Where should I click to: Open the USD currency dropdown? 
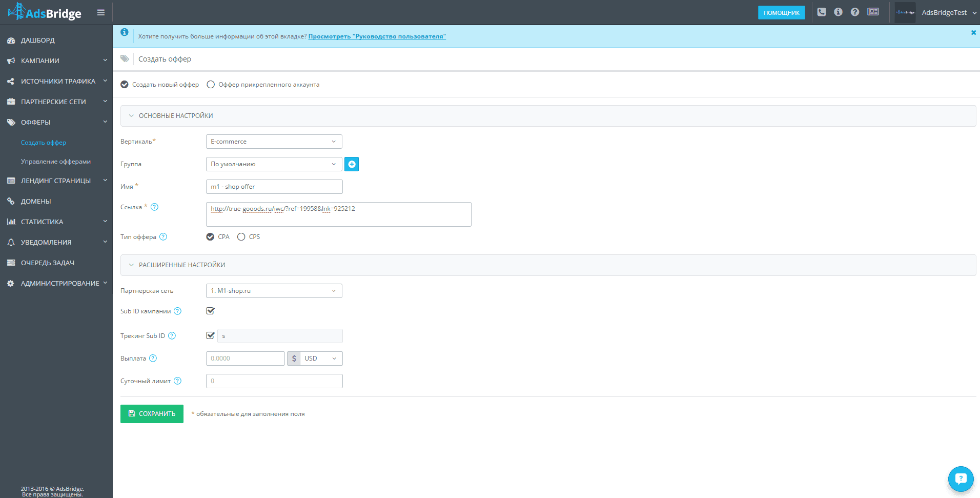pyautogui.click(x=321, y=358)
